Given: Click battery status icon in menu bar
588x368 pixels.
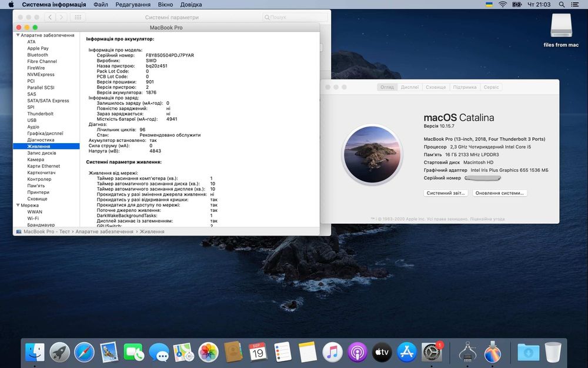Looking at the screenshot, I should [517, 5].
